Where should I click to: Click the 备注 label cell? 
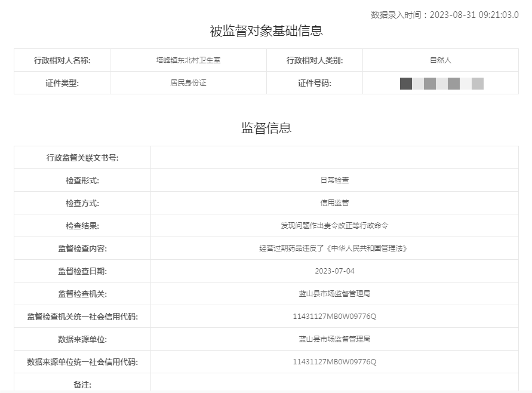click(82, 384)
